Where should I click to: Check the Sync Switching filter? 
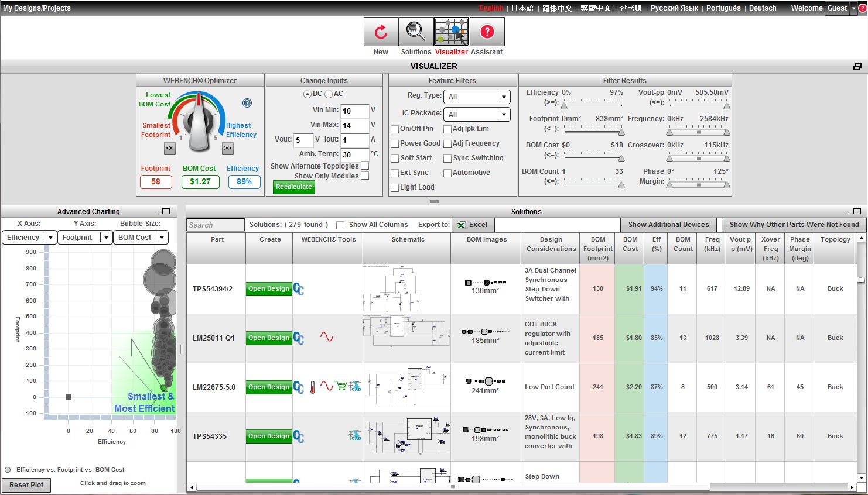pyautogui.click(x=447, y=159)
